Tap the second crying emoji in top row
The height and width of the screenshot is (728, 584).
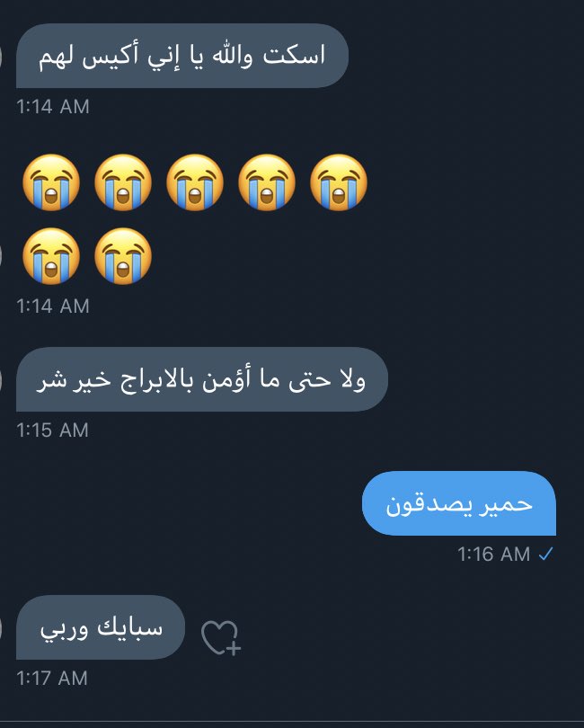[x=123, y=182]
